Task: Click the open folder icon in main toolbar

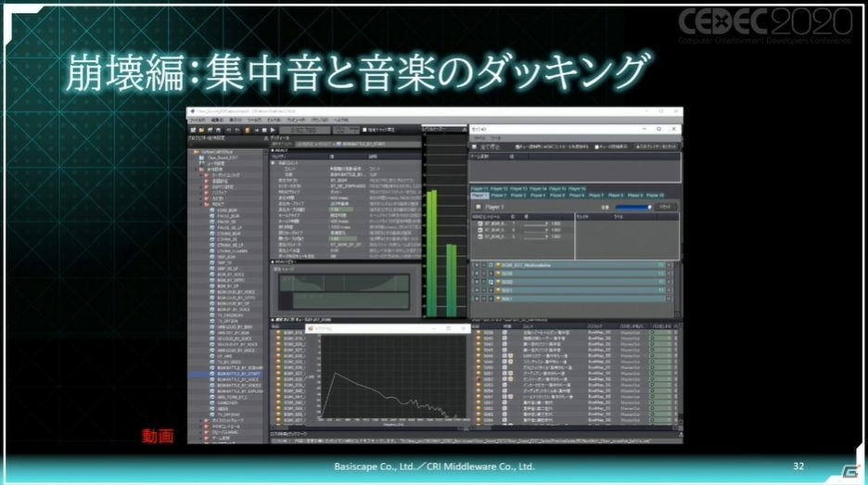Action: click(x=201, y=130)
